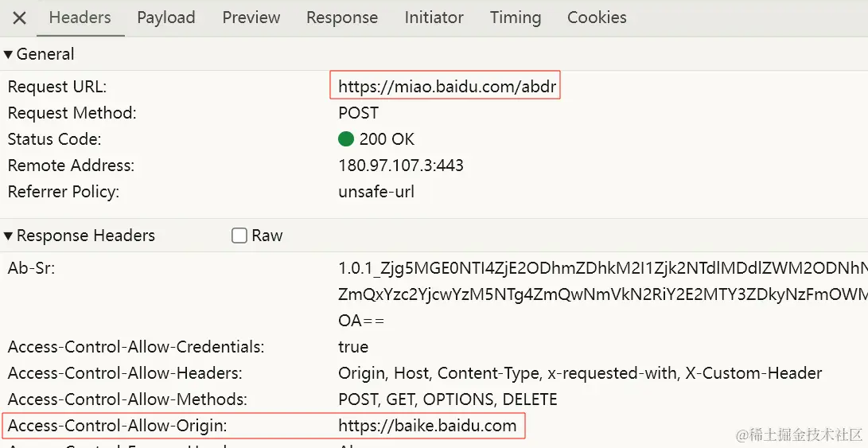Screen dimensions: 868x448
Task: Click the Raw label text
Action: click(x=267, y=236)
